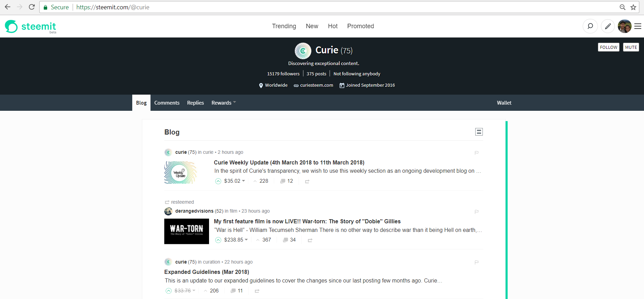Select the Blog tab
Viewport: 644px width, 299px height.
[x=141, y=103]
